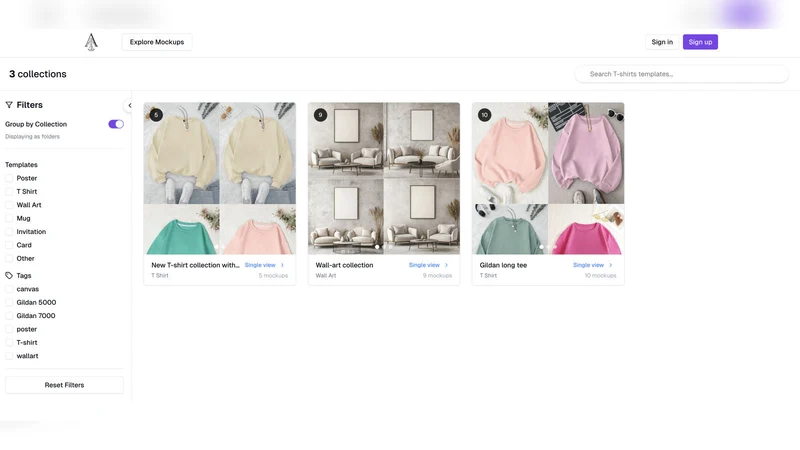800x450 pixels.
Task: Check the Wall Art template checkbox
Action: coord(9,205)
